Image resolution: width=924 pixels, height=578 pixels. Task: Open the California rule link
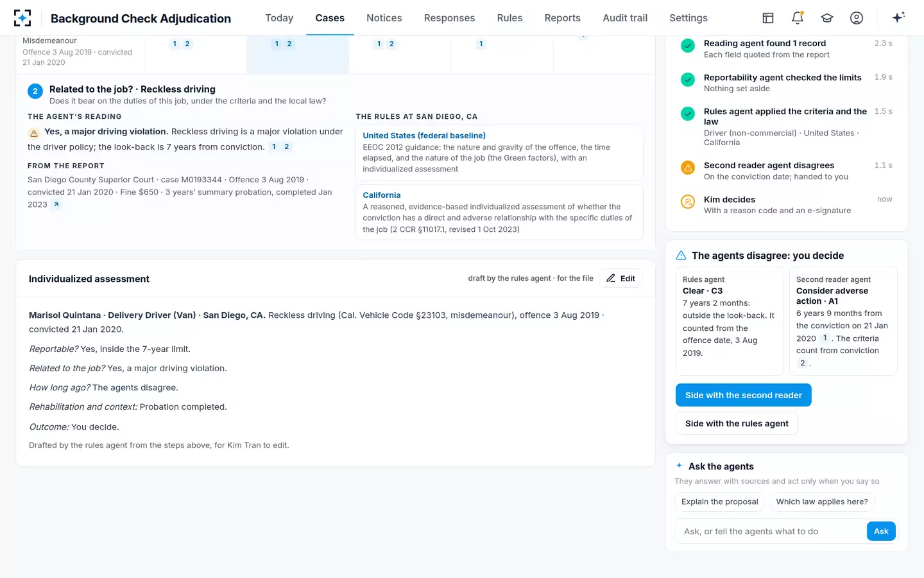pos(382,195)
